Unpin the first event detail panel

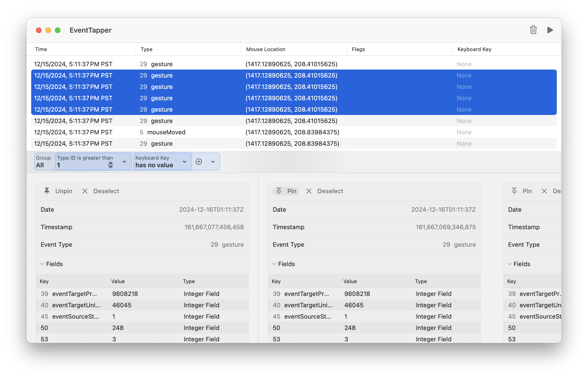(64, 191)
